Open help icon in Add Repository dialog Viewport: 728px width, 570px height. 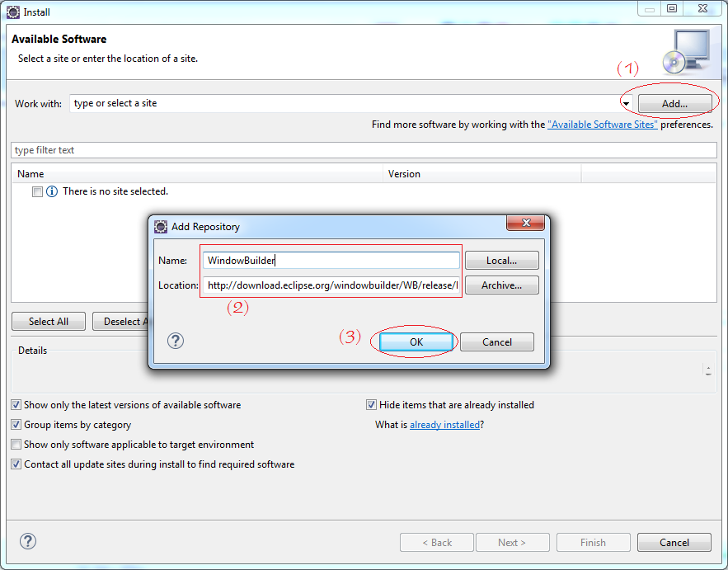[x=176, y=341]
